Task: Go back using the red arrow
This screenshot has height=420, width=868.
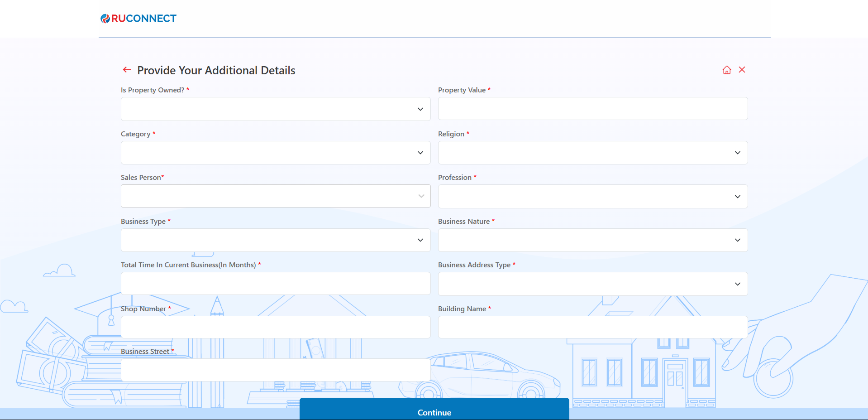Action: 127,70
